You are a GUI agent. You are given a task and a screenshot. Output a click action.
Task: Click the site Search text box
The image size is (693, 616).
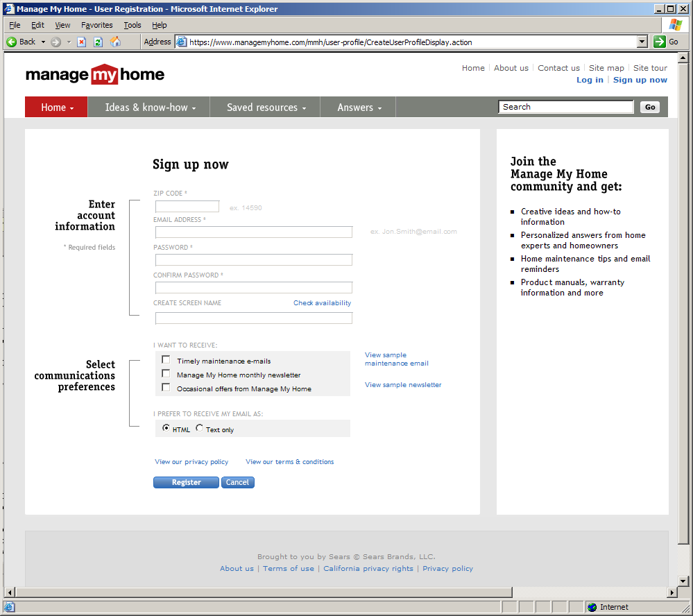pyautogui.click(x=566, y=107)
